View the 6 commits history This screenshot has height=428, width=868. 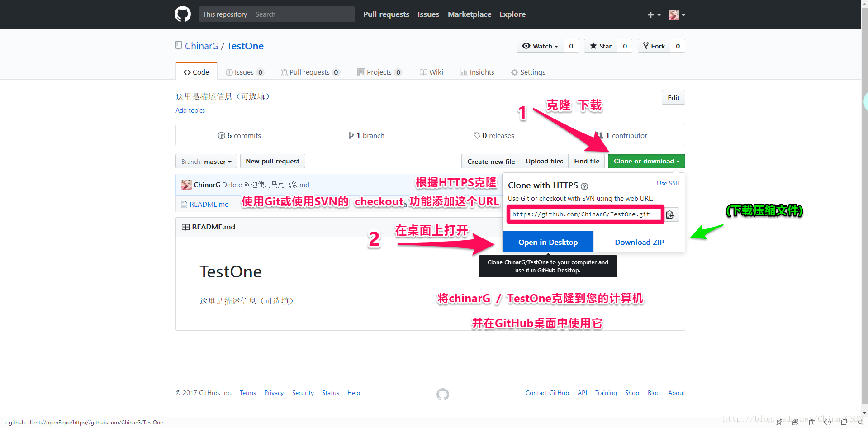pyautogui.click(x=239, y=135)
